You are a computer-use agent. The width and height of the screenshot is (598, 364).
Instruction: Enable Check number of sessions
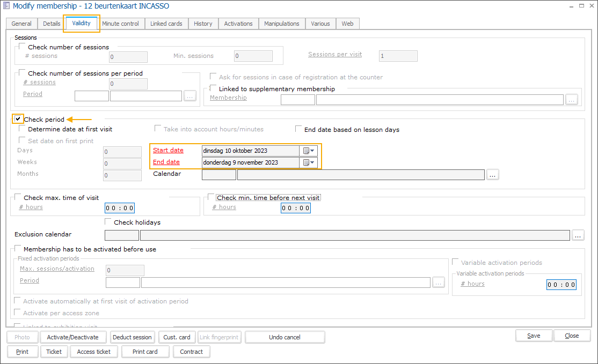pos(20,47)
